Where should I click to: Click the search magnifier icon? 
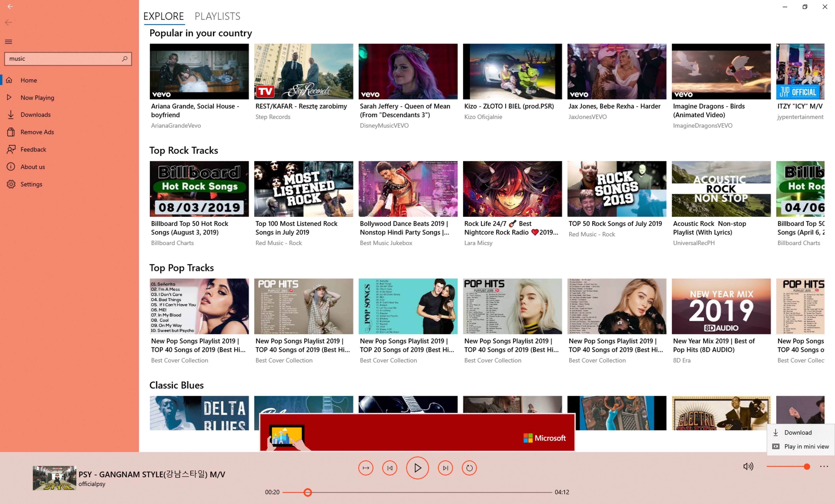(125, 58)
